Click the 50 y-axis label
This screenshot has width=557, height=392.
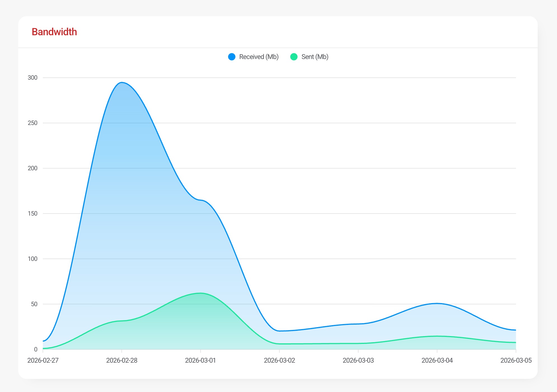pos(34,304)
